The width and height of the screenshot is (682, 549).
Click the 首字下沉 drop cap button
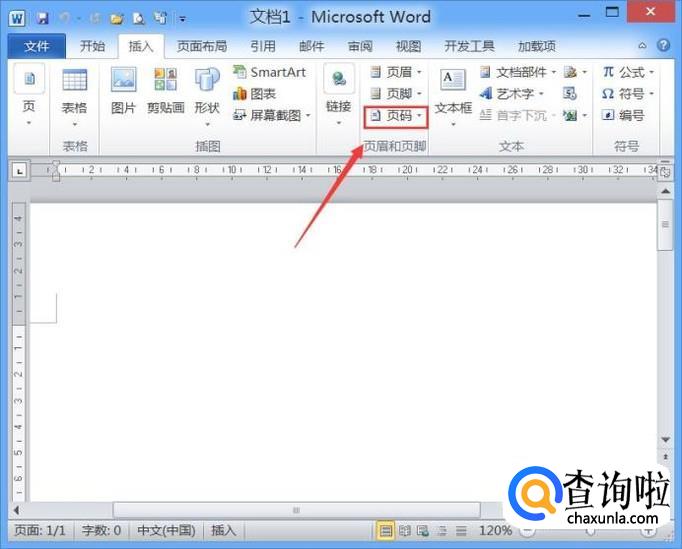coord(518,115)
